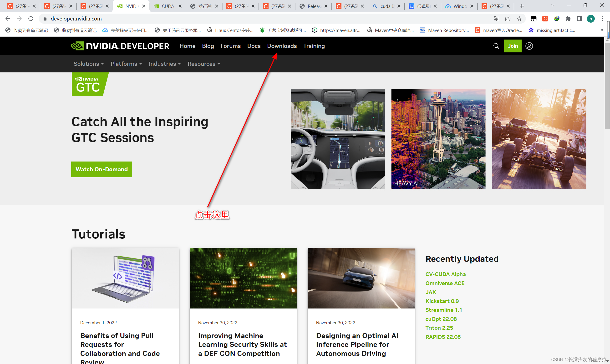Open the Maven Repository bookmark
Viewport: 610px width, 364px height.
coord(444,30)
